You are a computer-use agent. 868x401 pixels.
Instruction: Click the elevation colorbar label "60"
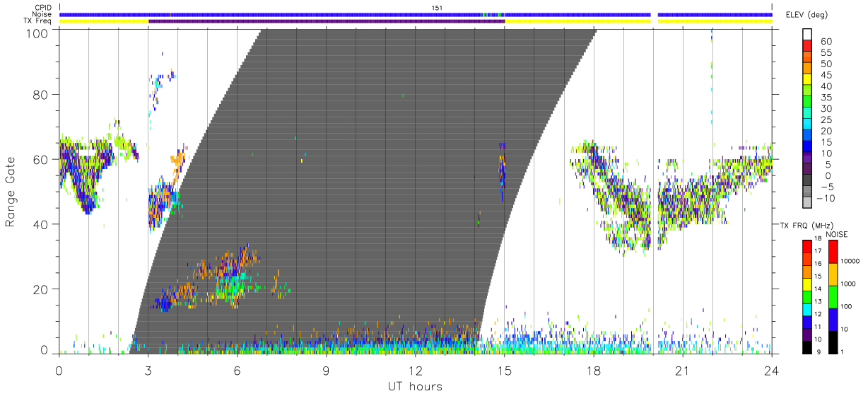[826, 42]
